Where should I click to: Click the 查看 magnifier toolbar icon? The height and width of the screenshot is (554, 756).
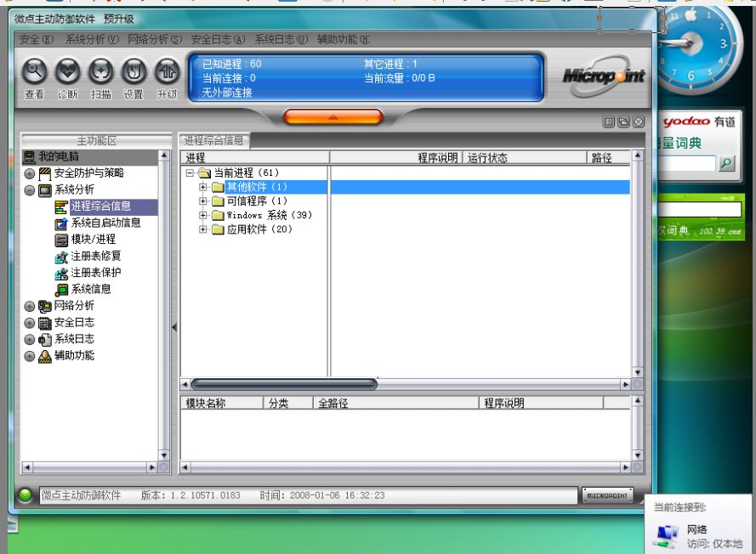35,71
